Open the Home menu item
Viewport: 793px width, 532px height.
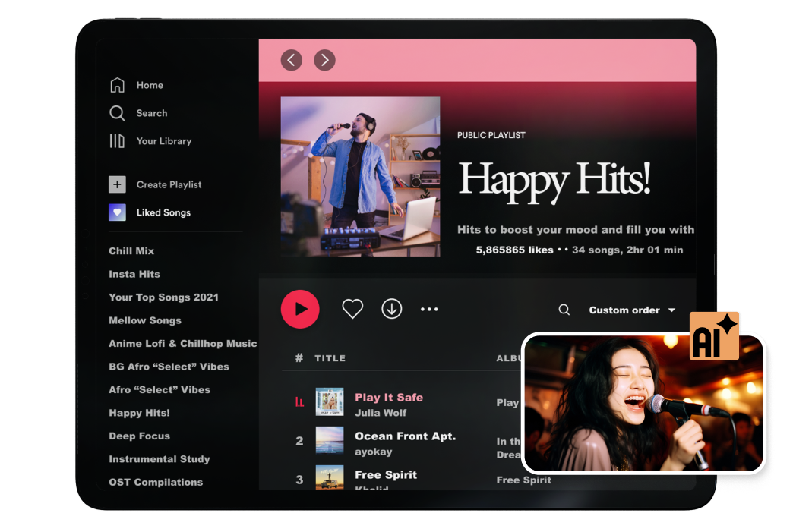[x=150, y=86]
